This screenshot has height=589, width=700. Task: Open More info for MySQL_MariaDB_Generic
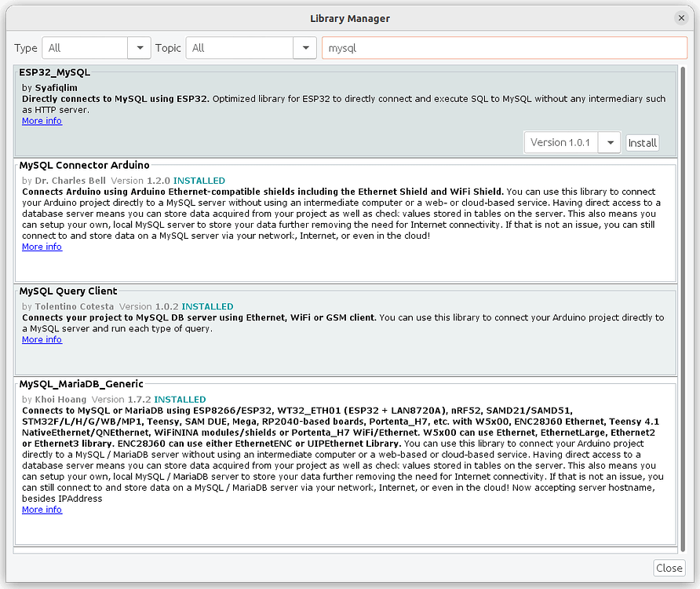[42, 509]
